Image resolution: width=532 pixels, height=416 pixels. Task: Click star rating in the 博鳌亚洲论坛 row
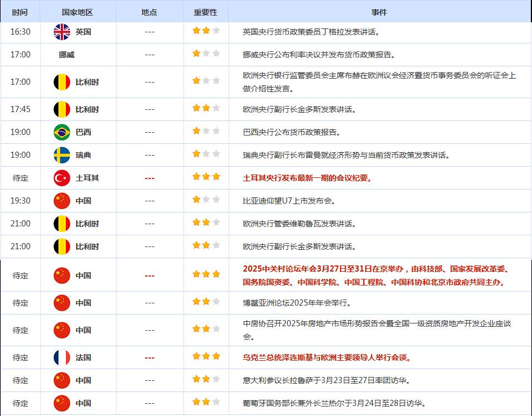pyautogui.click(x=206, y=301)
